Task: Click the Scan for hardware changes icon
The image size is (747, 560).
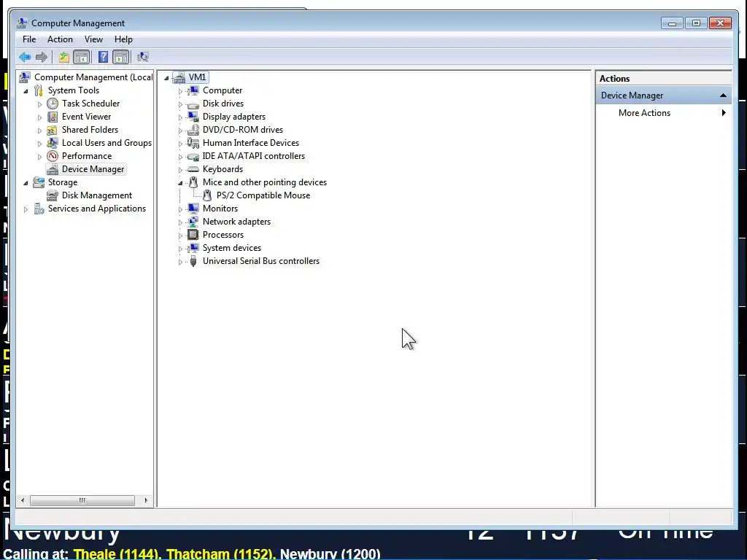Action: 143,58
